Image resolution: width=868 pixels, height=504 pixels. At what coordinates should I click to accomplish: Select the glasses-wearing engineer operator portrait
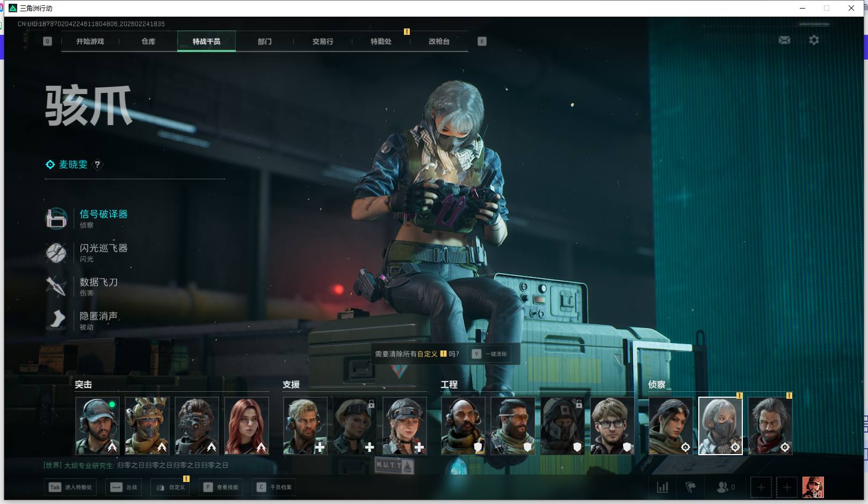pyautogui.click(x=612, y=426)
